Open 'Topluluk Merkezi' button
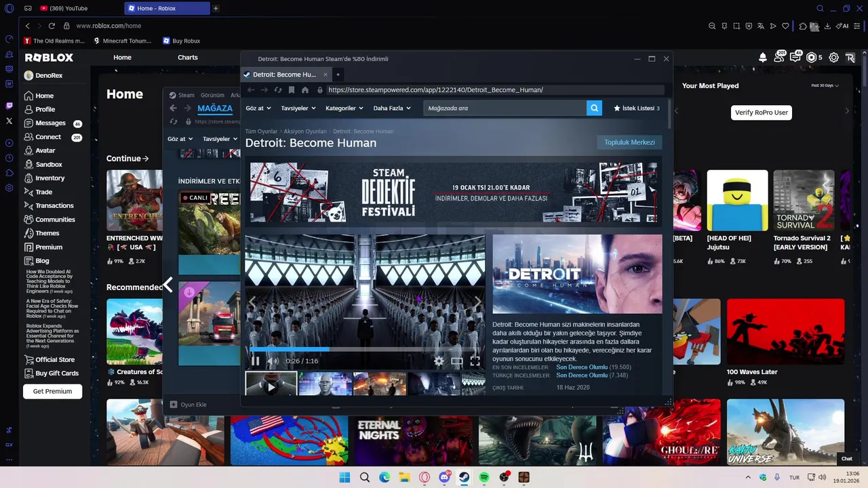868x488 pixels. 629,142
